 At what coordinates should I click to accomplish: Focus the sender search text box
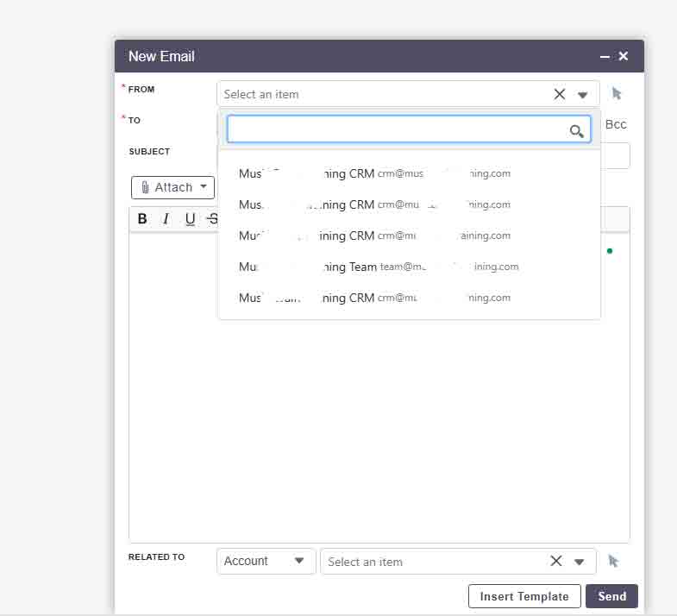click(397, 129)
